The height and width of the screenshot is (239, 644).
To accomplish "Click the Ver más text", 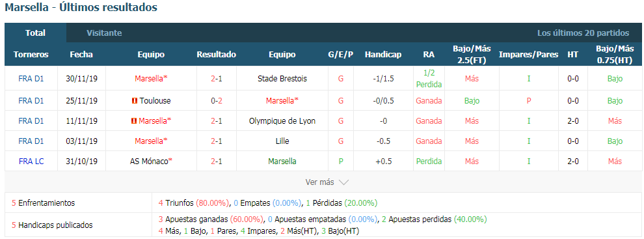I will [320, 182].
